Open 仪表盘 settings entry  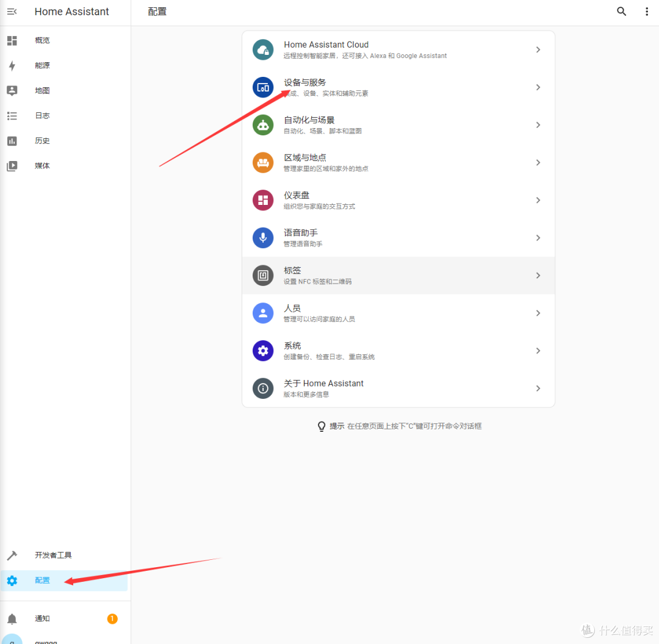click(398, 201)
